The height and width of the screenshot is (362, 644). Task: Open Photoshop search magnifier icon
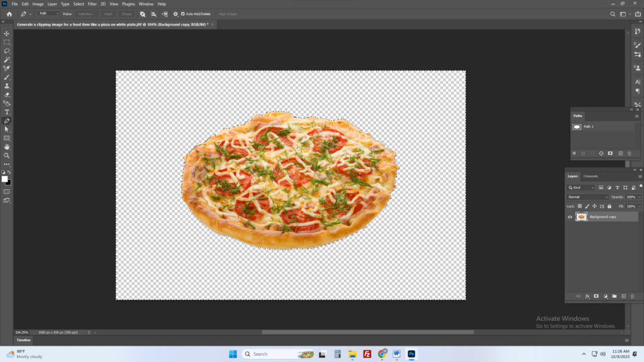pyautogui.click(x=613, y=14)
